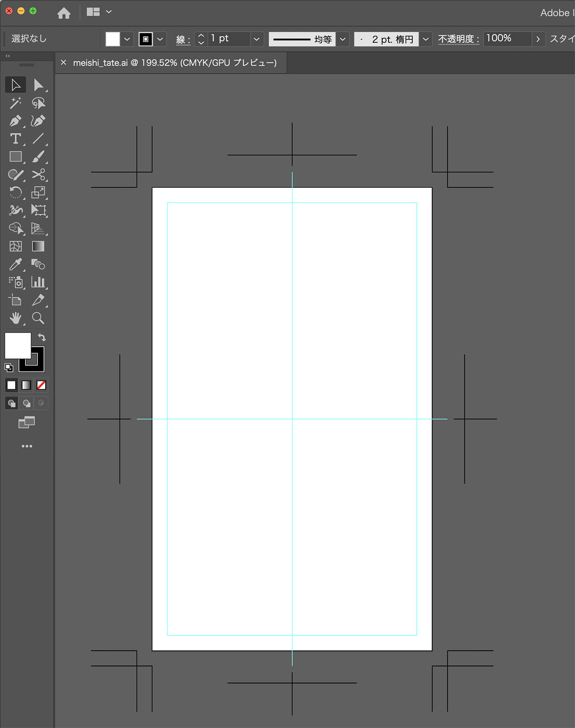575x728 pixels.
Task: Select the Line Segment tool
Action: tap(38, 139)
